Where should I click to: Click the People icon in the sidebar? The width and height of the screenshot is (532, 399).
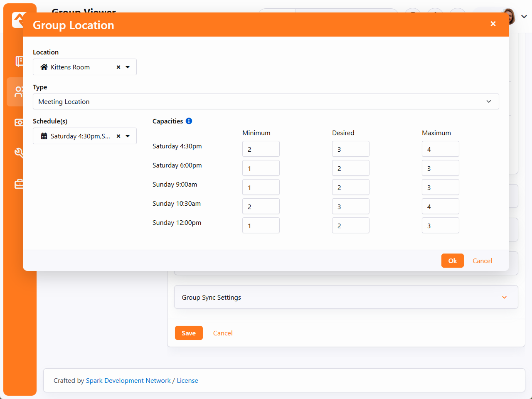tap(18, 92)
